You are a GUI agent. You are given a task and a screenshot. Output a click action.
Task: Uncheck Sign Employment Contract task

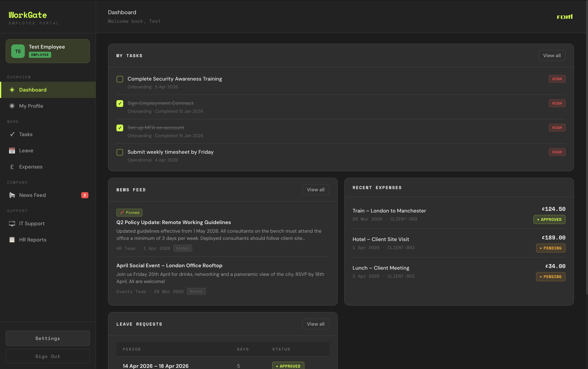click(120, 104)
